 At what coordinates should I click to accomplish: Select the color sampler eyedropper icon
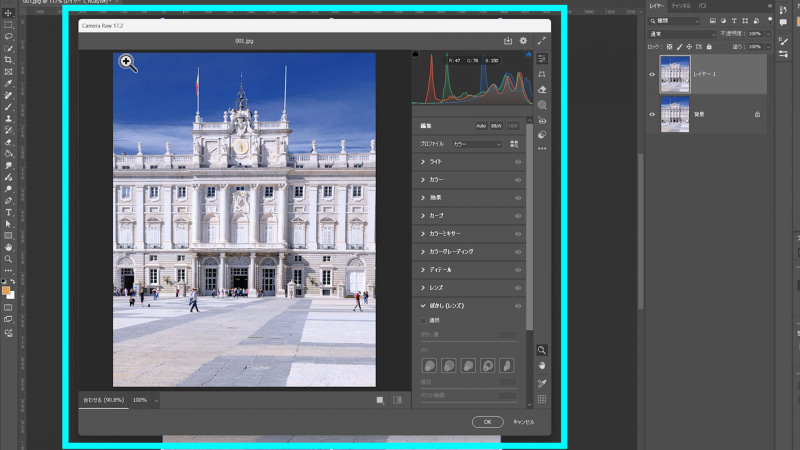point(542,383)
